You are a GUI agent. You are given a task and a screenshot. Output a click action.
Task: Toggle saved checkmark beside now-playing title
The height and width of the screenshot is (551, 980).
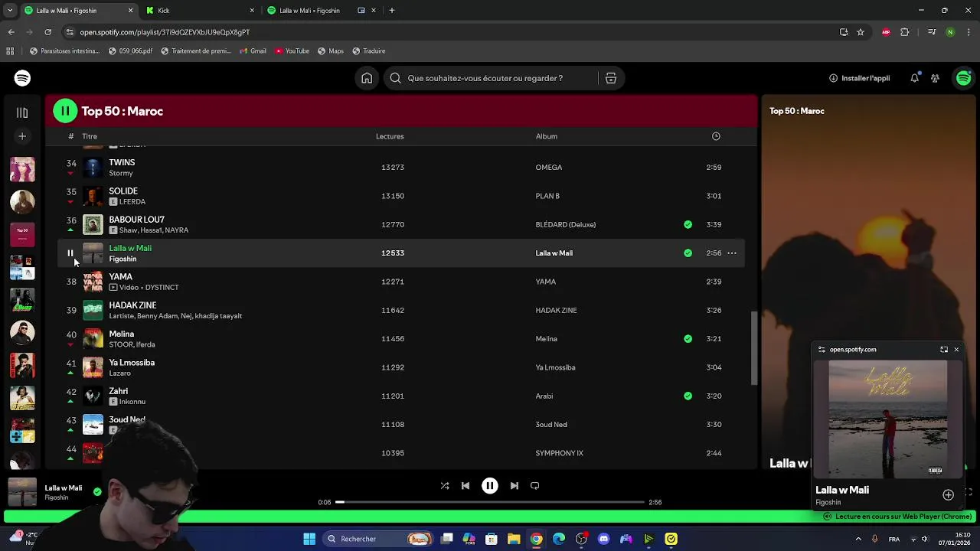point(97,492)
